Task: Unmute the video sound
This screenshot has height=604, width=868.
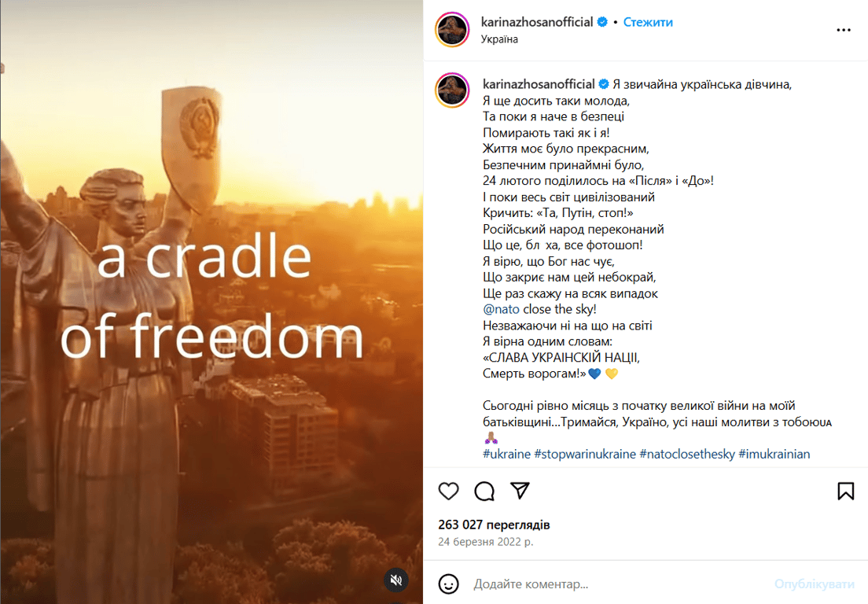Action: (x=396, y=580)
